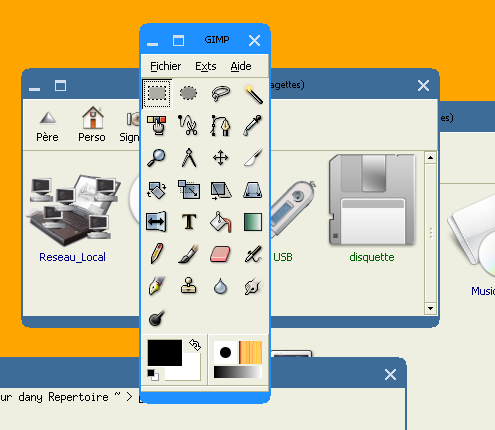
Task: Select the Dodge/Burn tool
Action: click(156, 318)
